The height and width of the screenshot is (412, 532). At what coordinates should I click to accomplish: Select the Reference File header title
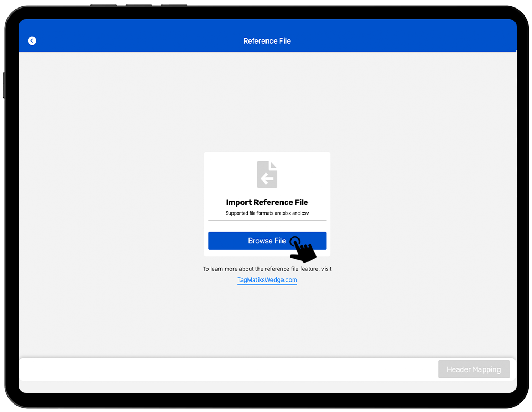[x=267, y=41]
